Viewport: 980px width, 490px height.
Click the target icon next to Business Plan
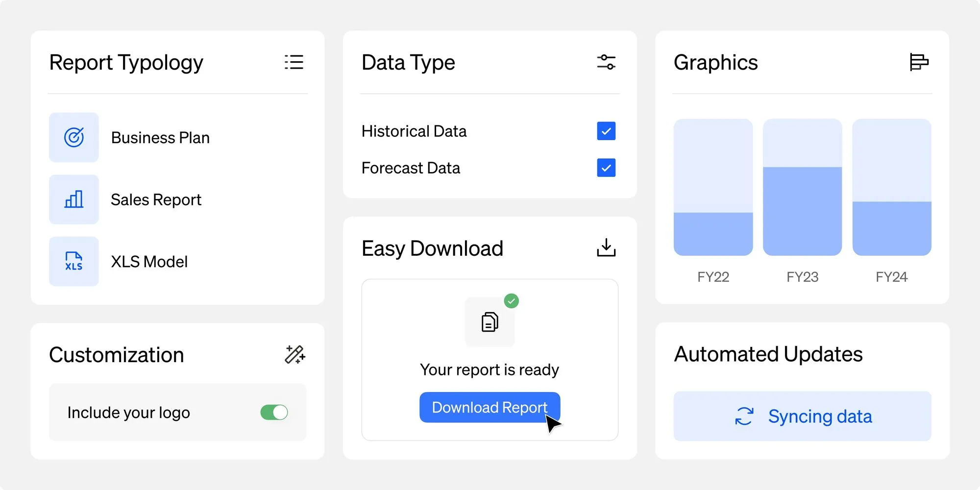point(74,138)
